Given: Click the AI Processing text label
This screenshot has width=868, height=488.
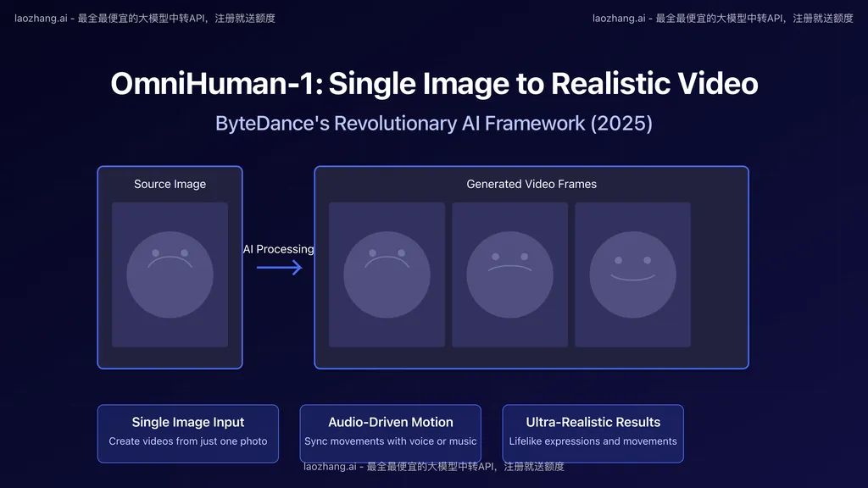Looking at the screenshot, I should click(x=278, y=249).
